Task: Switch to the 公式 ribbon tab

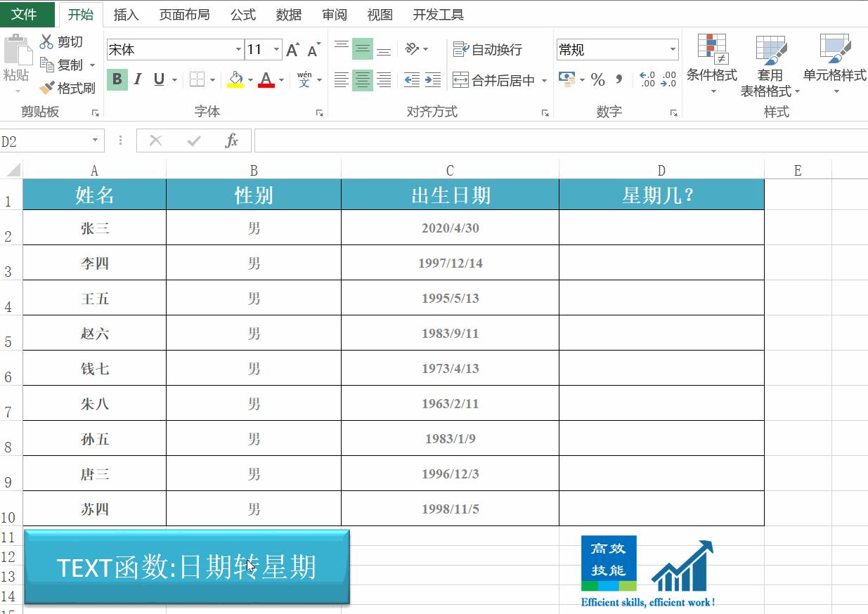Action: pos(242,13)
